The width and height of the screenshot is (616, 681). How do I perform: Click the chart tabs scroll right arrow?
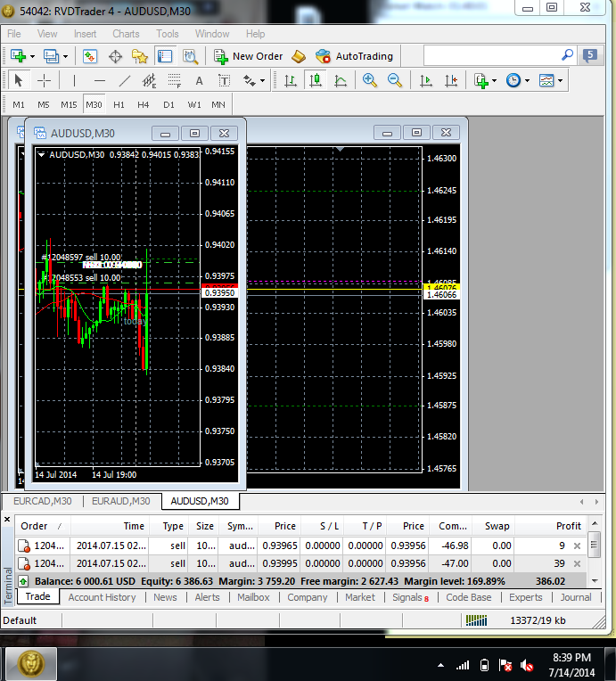click(597, 502)
